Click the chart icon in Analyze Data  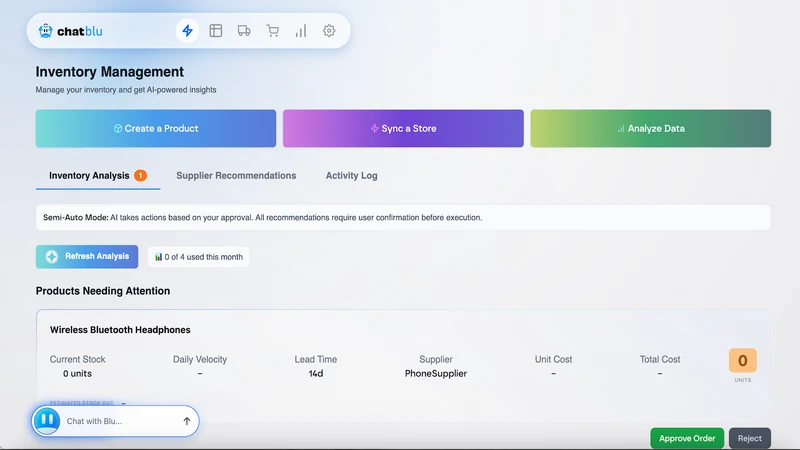pos(621,129)
